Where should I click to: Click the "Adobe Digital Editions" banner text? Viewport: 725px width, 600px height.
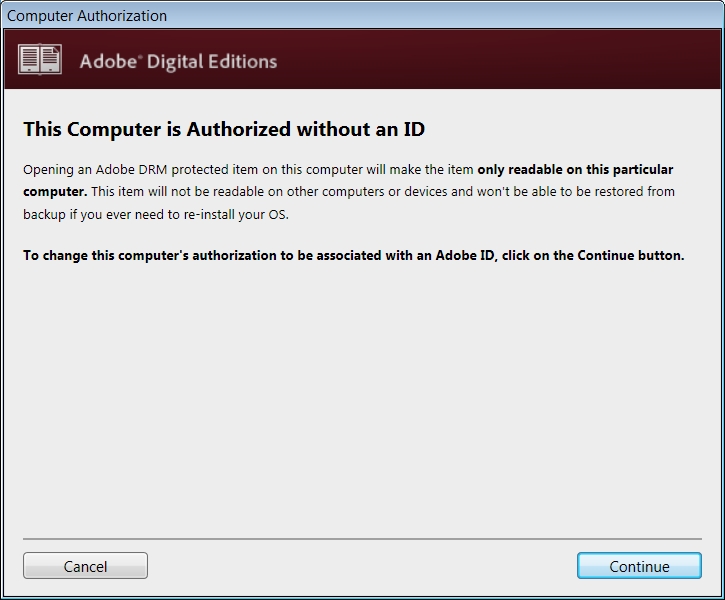coord(178,61)
